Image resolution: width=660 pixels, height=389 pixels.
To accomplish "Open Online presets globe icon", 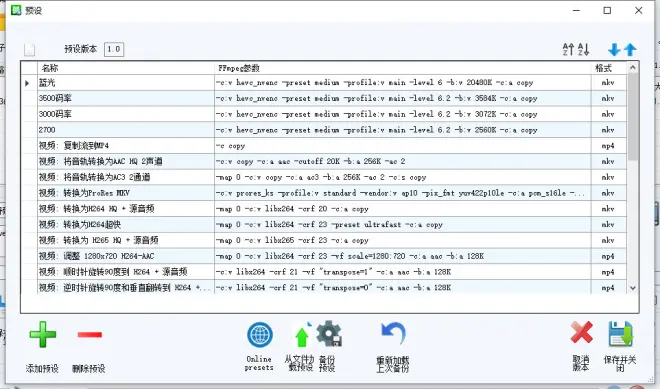I will pos(260,335).
